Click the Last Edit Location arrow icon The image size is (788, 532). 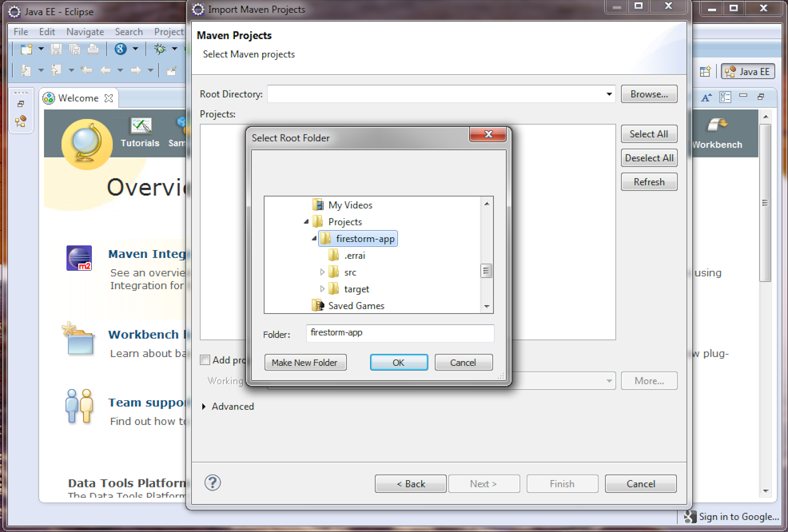[86, 70]
